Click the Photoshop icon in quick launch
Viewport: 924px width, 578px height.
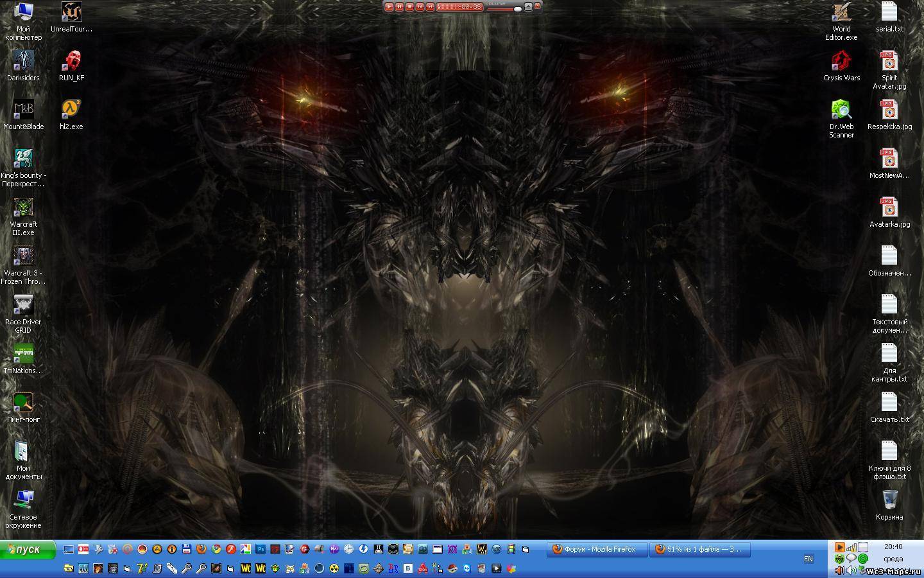tap(261, 549)
